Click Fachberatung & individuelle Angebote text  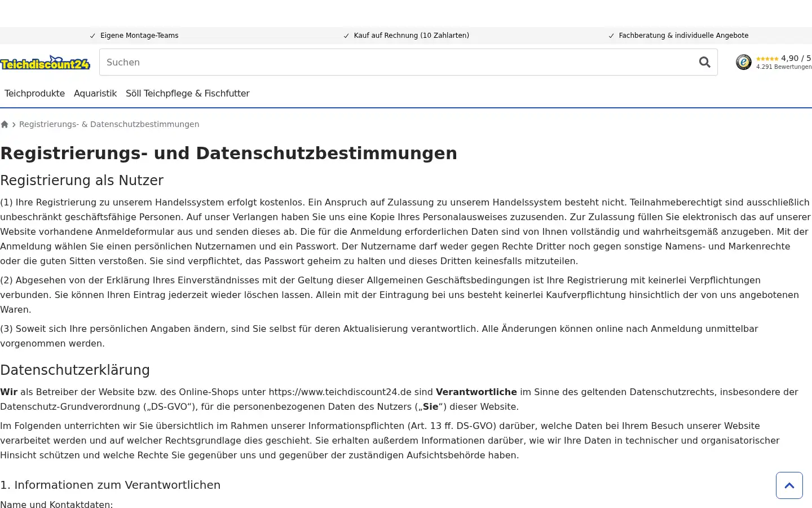point(683,36)
